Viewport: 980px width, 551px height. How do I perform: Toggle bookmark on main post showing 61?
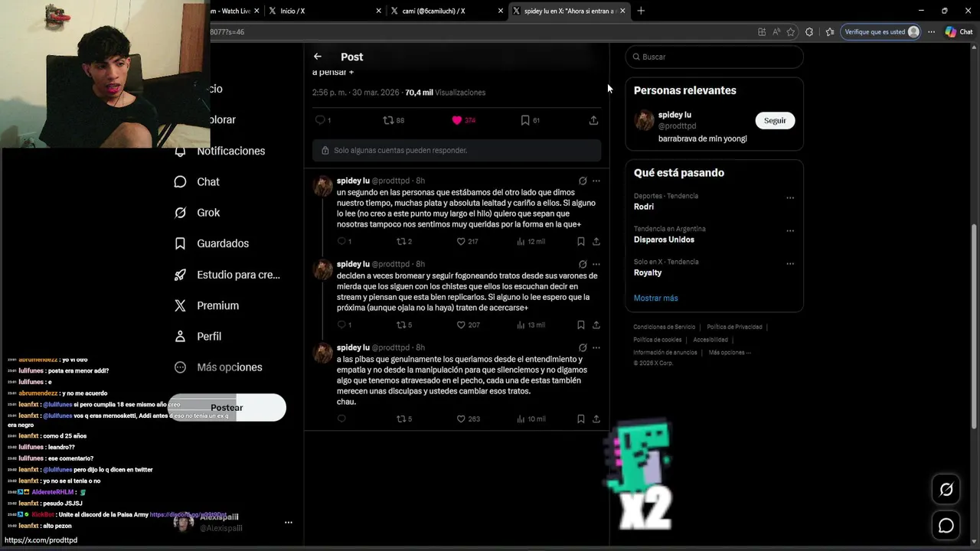(525, 120)
